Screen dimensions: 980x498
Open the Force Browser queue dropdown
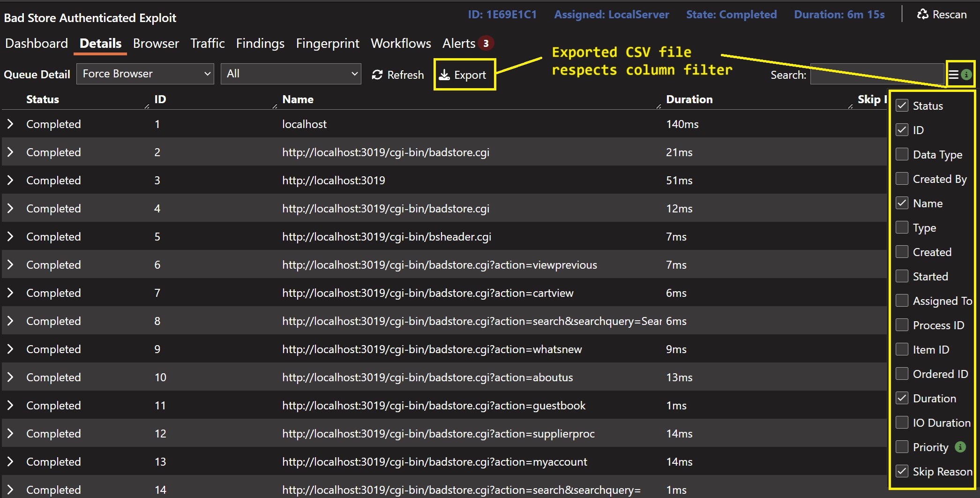click(x=145, y=74)
